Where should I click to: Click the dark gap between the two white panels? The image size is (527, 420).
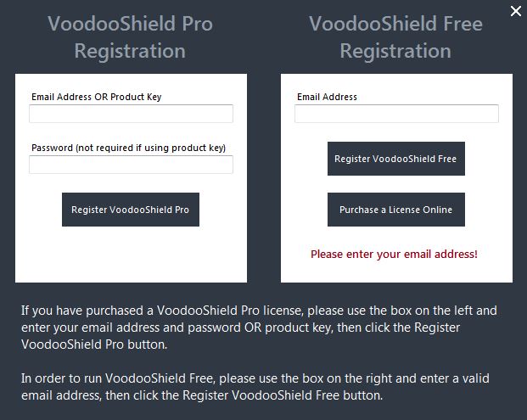click(264, 178)
